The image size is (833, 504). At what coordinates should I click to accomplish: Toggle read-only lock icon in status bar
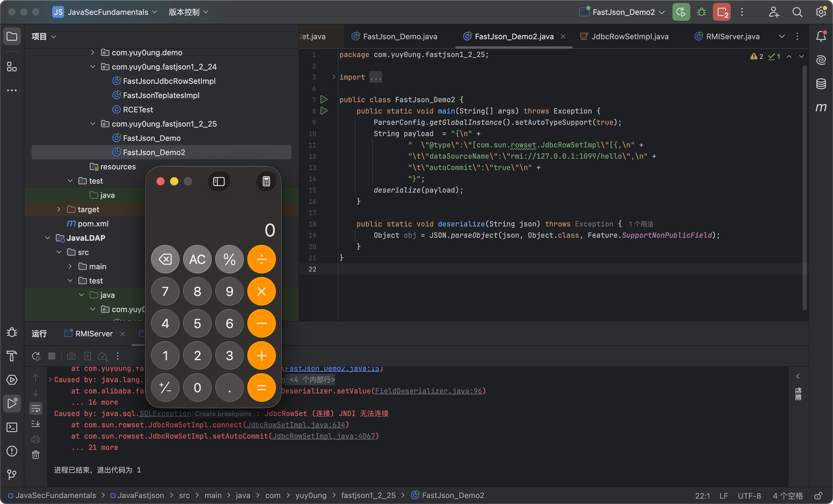(818, 496)
